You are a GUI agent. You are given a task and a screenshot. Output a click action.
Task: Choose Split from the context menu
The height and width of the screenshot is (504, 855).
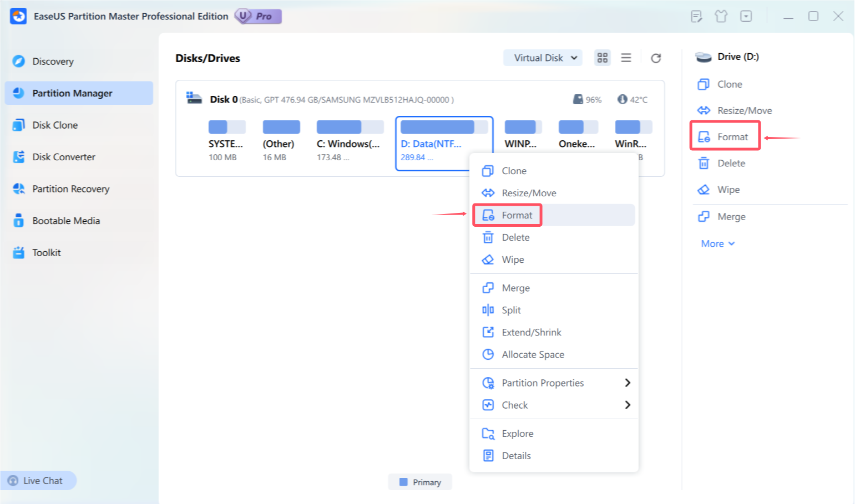[554, 310]
